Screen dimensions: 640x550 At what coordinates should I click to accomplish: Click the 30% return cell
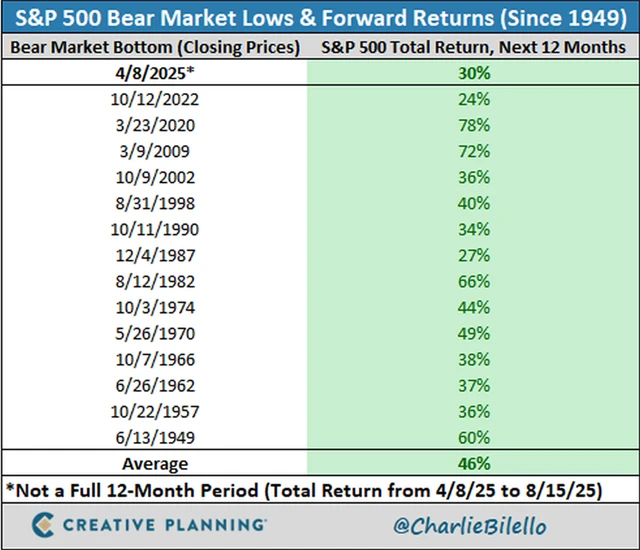[474, 73]
